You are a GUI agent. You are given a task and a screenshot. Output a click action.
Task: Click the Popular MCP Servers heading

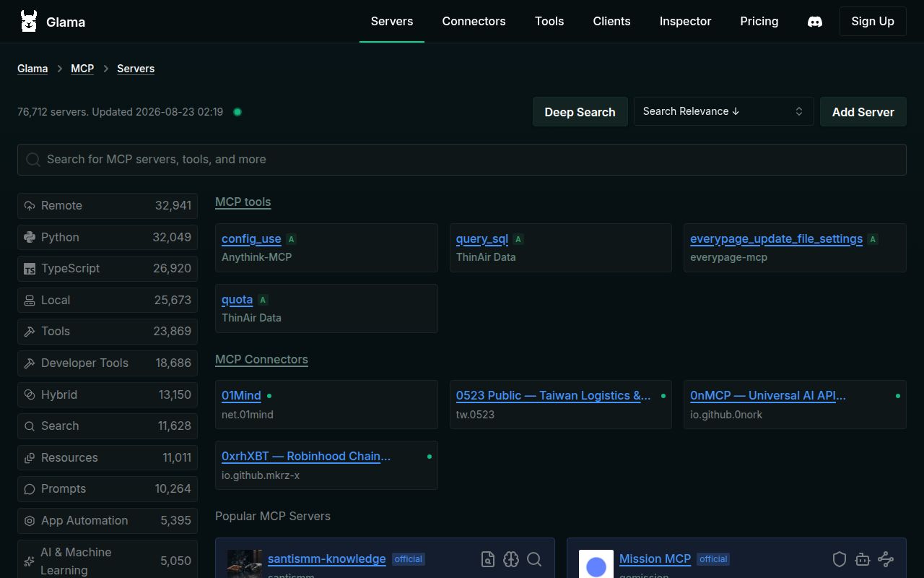click(273, 517)
